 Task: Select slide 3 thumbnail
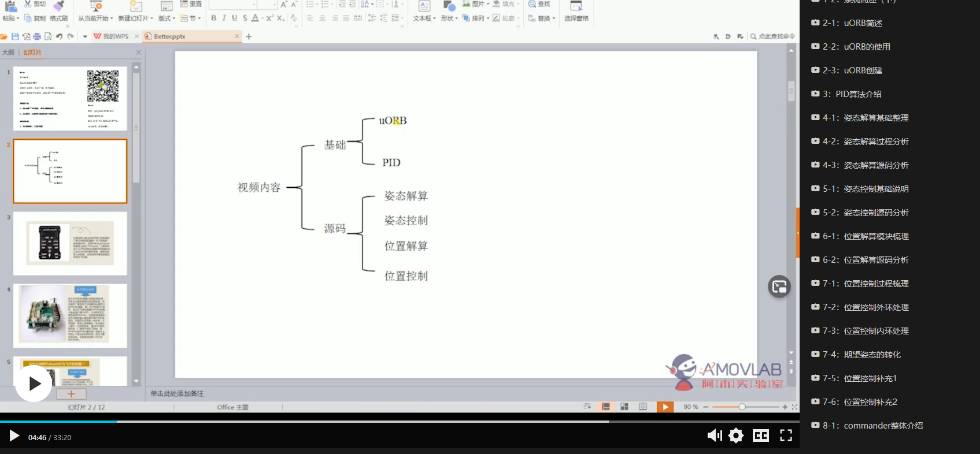[x=70, y=243]
